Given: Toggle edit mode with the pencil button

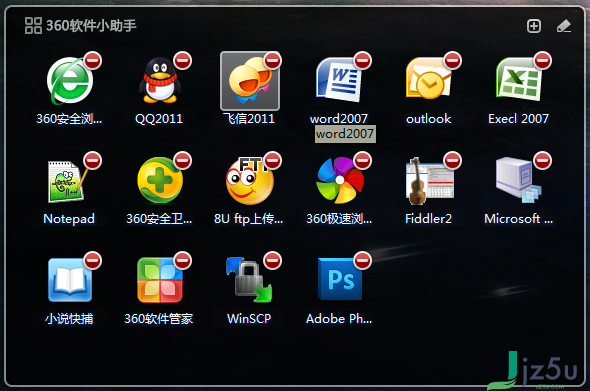Looking at the screenshot, I should pos(564,26).
